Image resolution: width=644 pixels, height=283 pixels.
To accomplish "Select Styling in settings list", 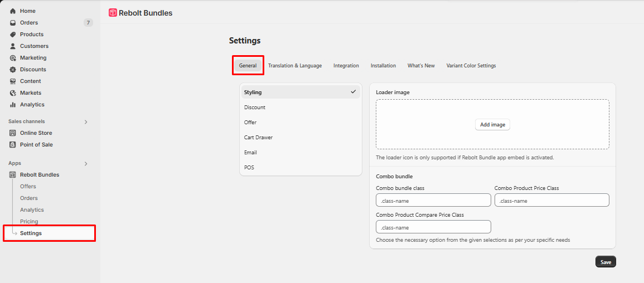I will pyautogui.click(x=301, y=92).
